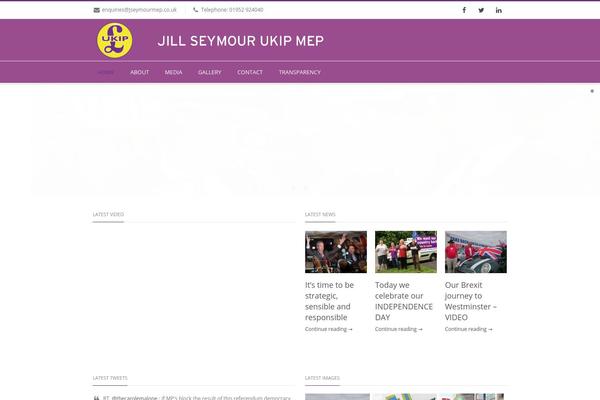The image size is (600, 400).
Task: Open "Today we celebrate our INDEPENDENCE DAY" headline
Action: pyautogui.click(x=404, y=301)
